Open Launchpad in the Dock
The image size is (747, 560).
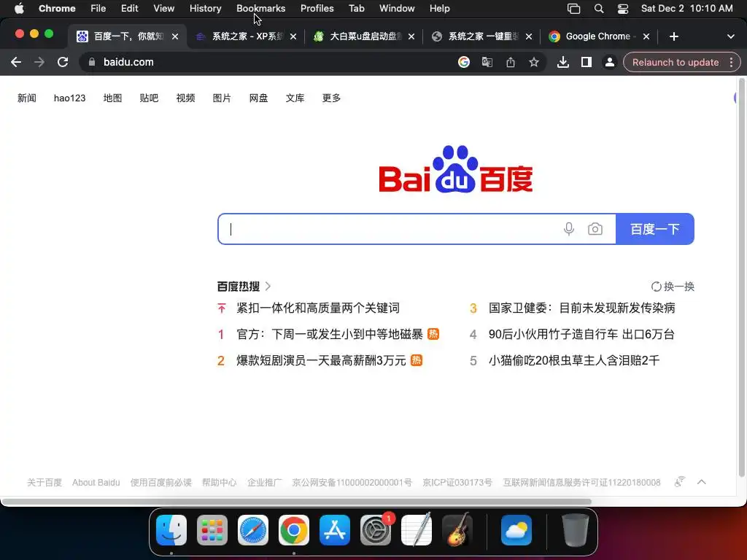(212, 530)
